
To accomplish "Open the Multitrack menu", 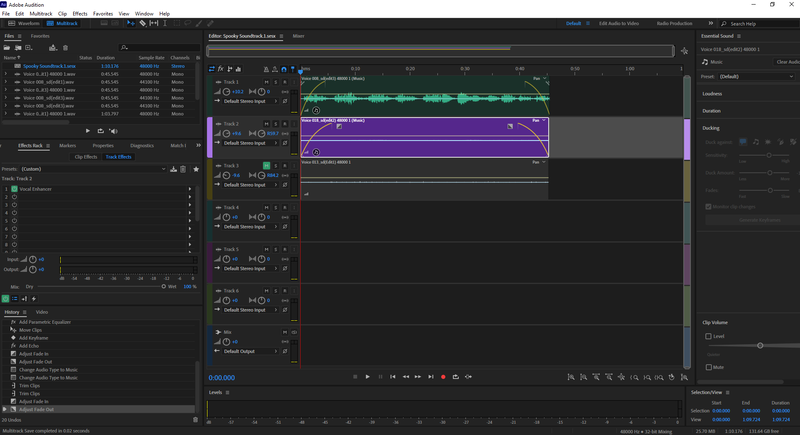I will [x=41, y=14].
